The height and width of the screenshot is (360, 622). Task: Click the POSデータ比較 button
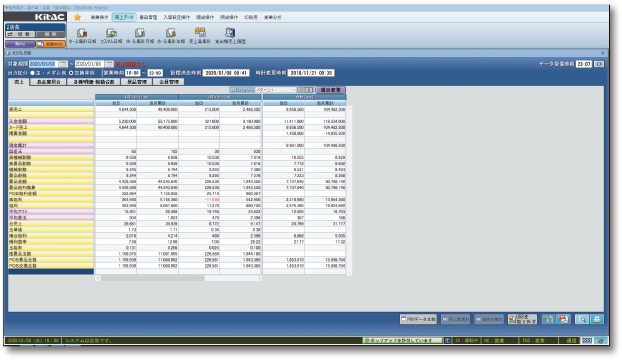pos(419,319)
